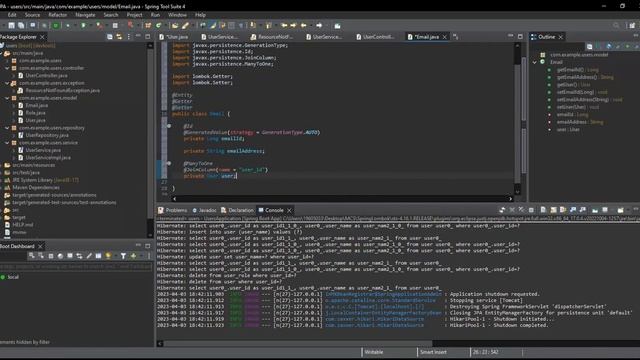Click the Console horizontal scrollbar

tap(298, 343)
